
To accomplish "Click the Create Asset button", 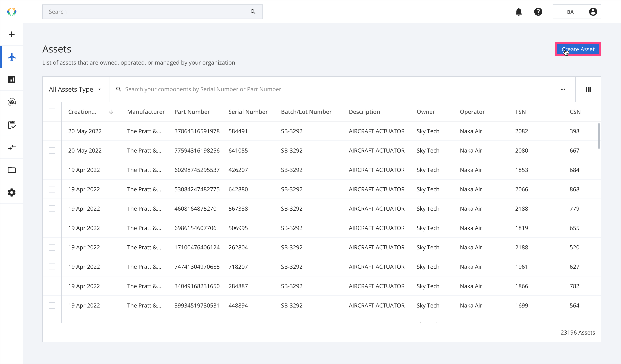I will [x=578, y=49].
